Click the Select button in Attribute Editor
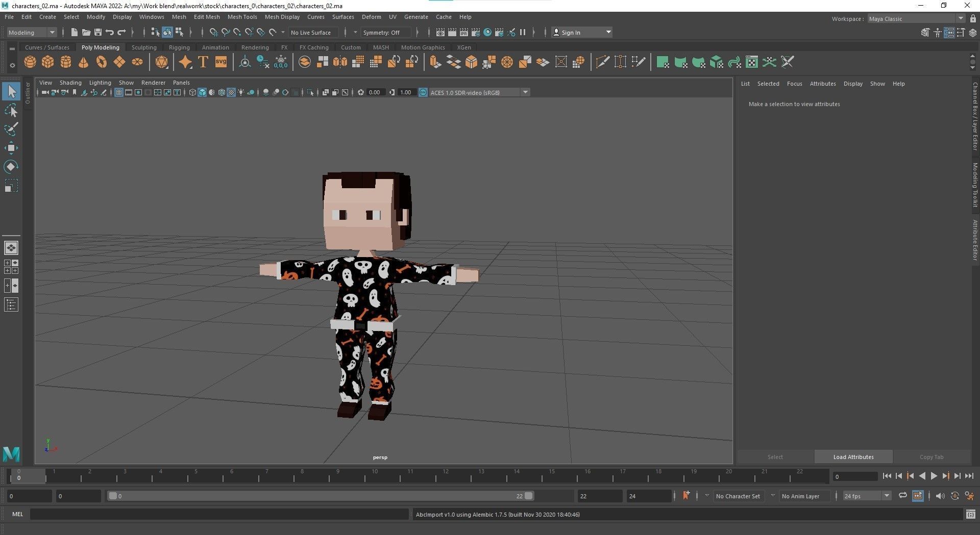The image size is (980, 535). 775,457
